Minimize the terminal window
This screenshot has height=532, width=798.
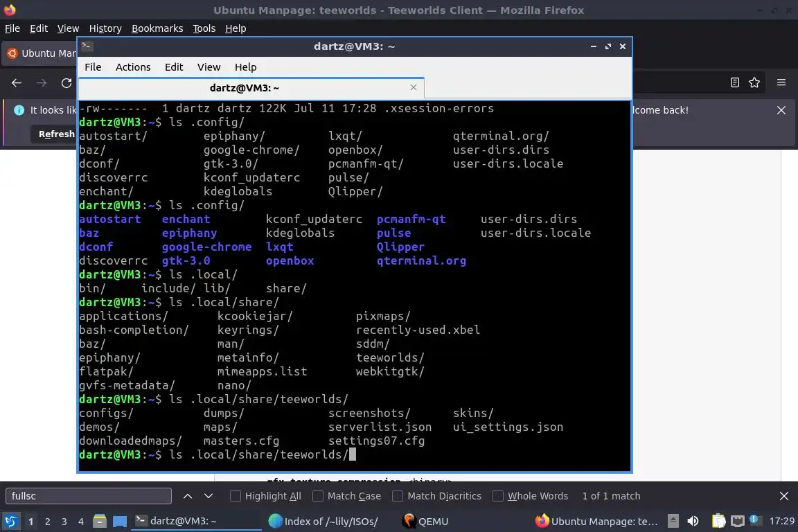[594, 46]
